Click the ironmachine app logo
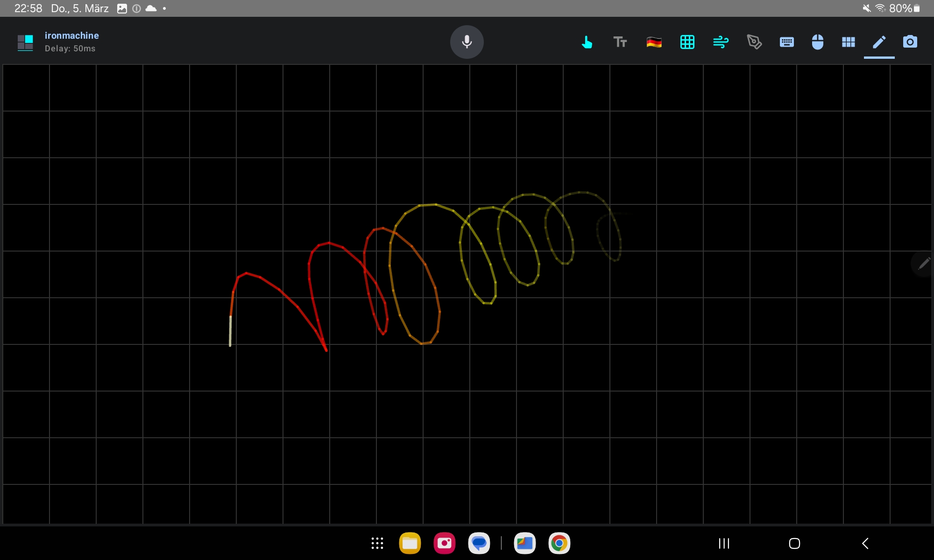Viewport: 934px width, 560px height. coord(25,42)
